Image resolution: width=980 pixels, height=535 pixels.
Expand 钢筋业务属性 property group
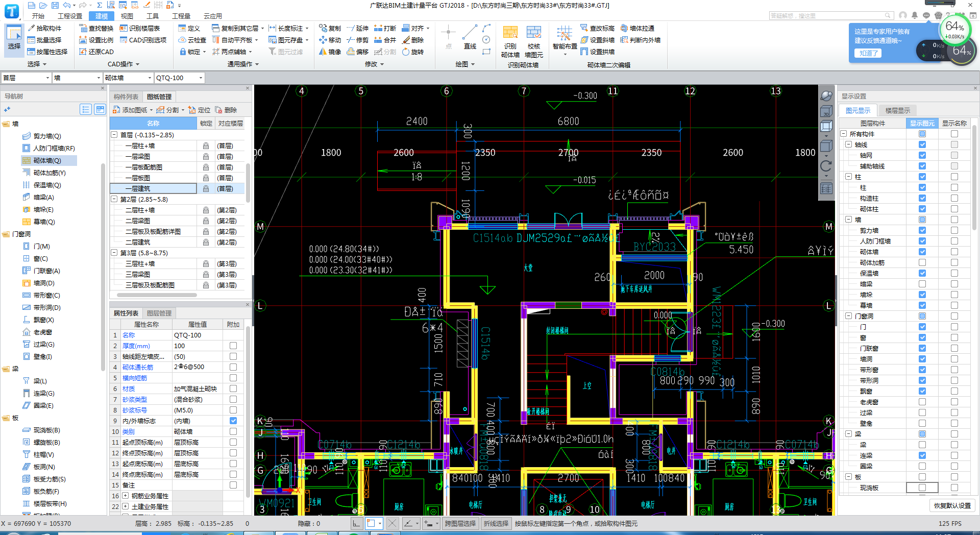click(126, 496)
